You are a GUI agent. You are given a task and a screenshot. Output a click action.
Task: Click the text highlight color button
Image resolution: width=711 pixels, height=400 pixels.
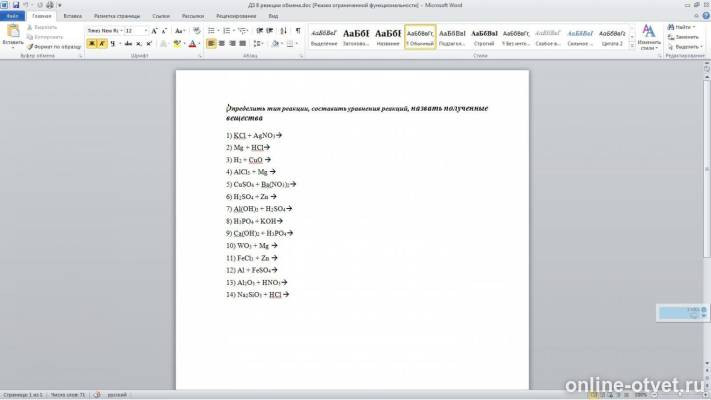(176, 44)
